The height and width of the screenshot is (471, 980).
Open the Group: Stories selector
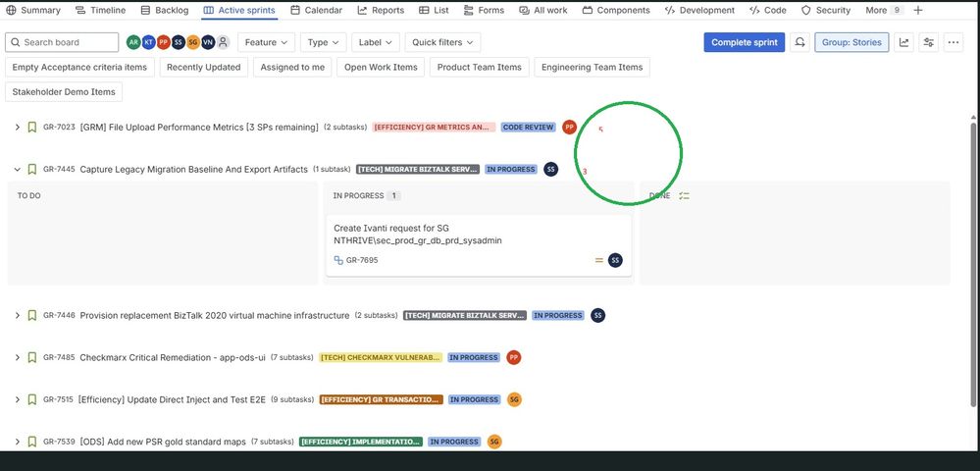(x=851, y=42)
